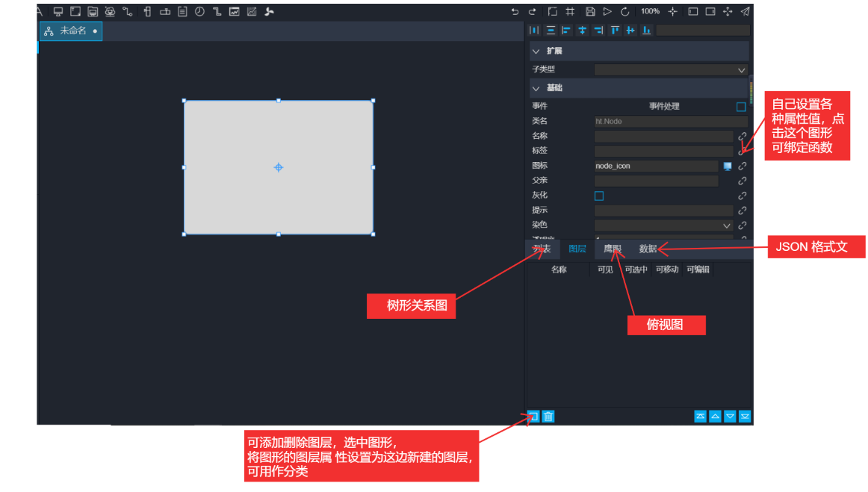Collapse the 基础 section

pos(536,88)
